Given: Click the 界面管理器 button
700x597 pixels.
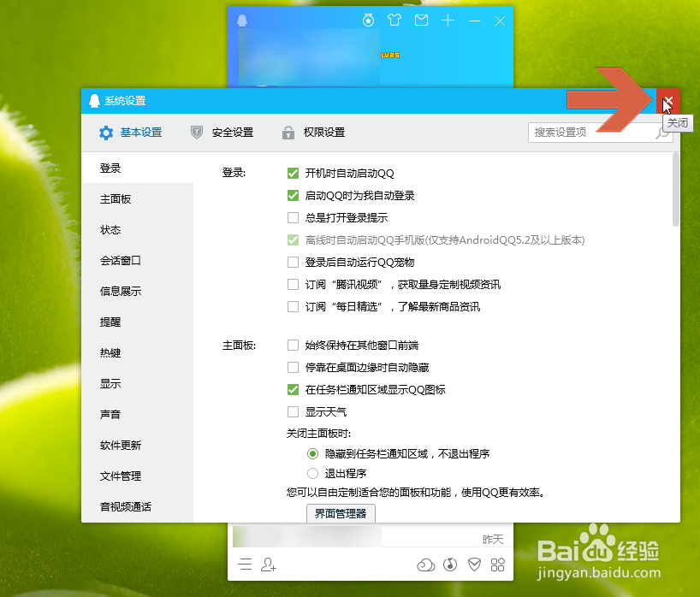Looking at the screenshot, I should pos(341,513).
